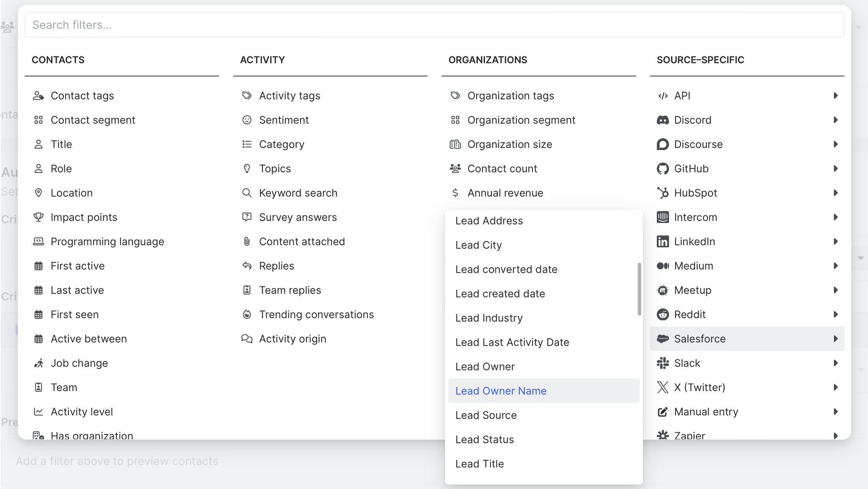
Task: Click the Reddit alien icon
Action: pyautogui.click(x=662, y=314)
